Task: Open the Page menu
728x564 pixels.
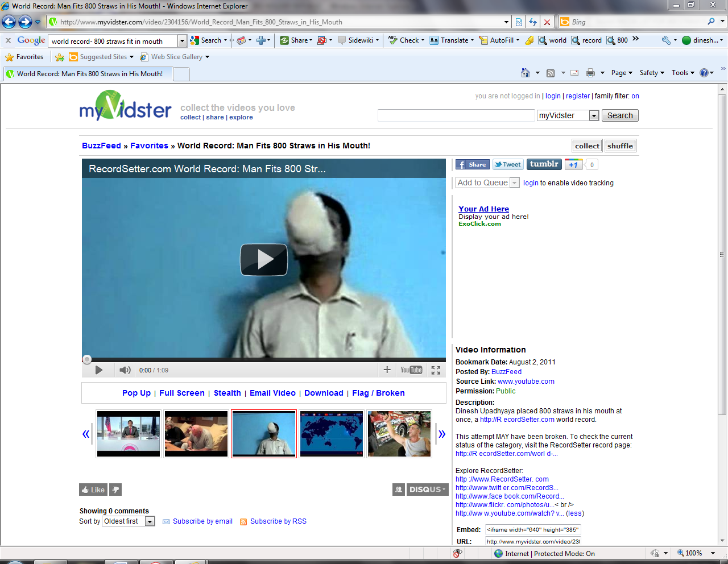Action: click(622, 73)
